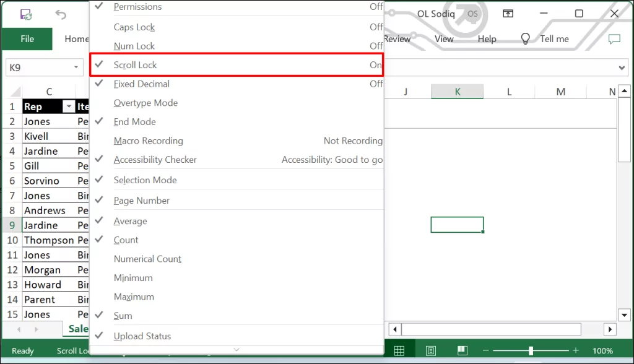The width and height of the screenshot is (634, 364).
Task: Expand the Name Box dropdown
Action: pos(77,67)
